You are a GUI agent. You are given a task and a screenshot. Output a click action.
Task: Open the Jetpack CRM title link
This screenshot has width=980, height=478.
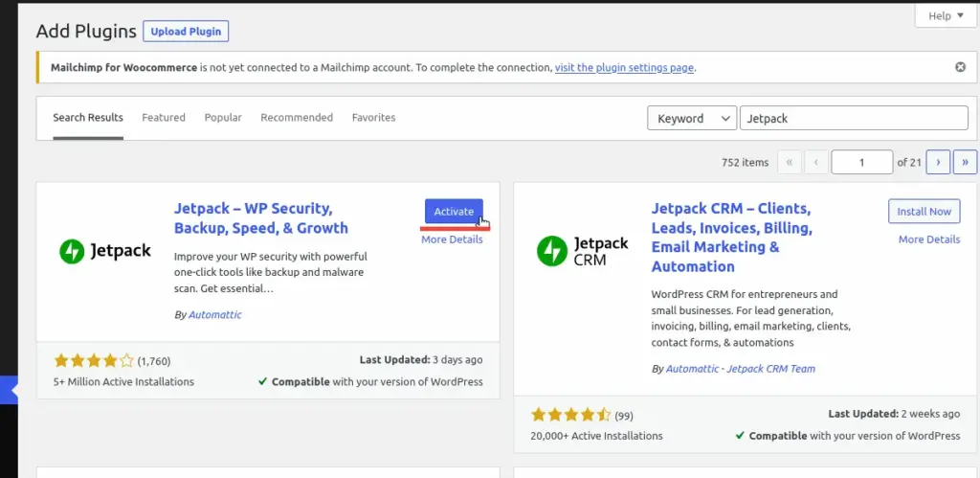732,238
